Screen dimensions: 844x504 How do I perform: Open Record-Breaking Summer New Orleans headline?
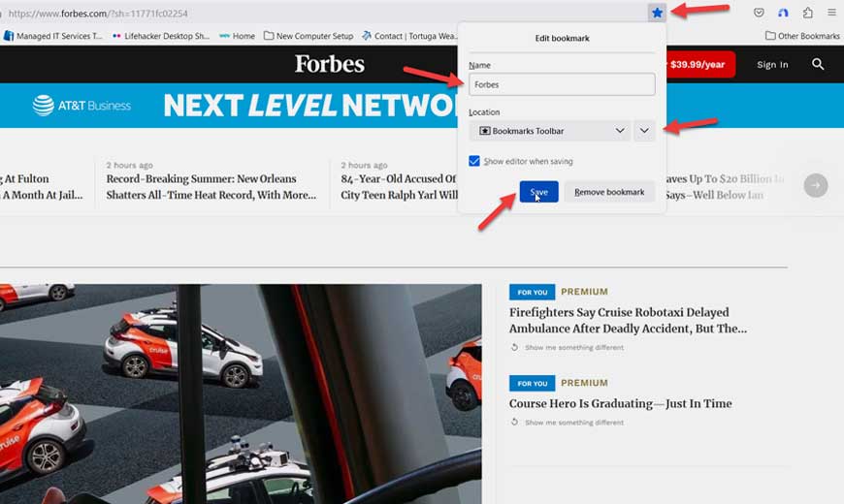(x=211, y=187)
